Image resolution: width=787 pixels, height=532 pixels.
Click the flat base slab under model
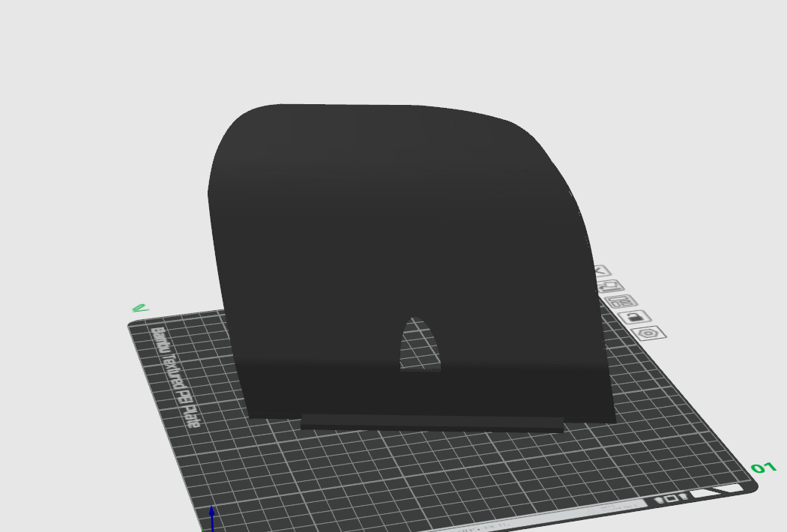click(x=432, y=423)
